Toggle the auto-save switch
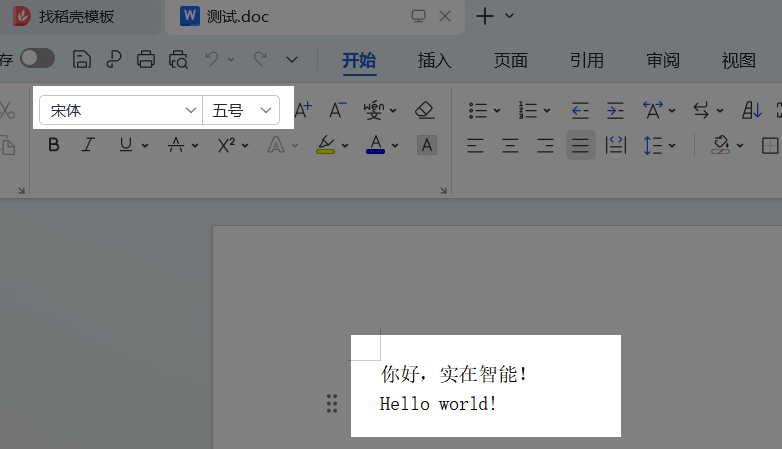782x449 pixels. [37, 59]
